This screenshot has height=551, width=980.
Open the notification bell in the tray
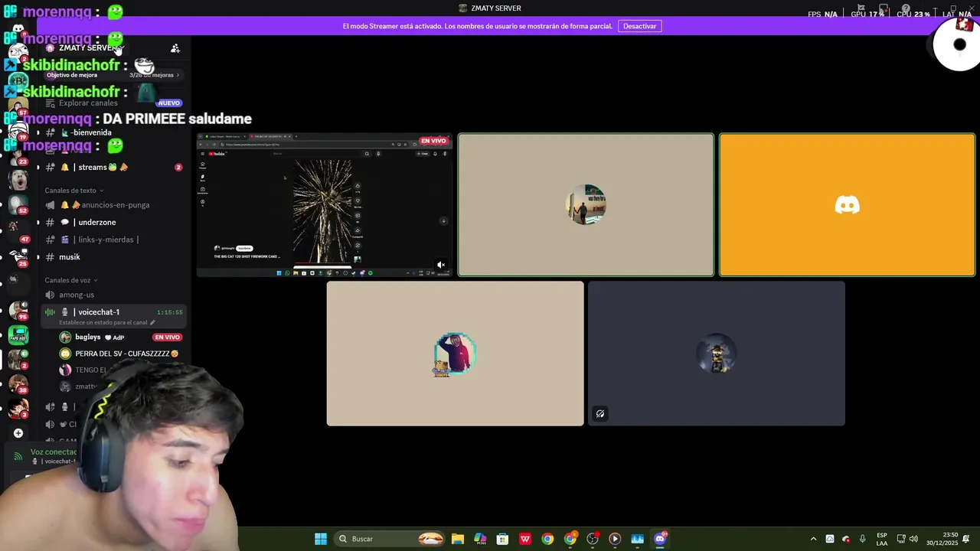966,539
